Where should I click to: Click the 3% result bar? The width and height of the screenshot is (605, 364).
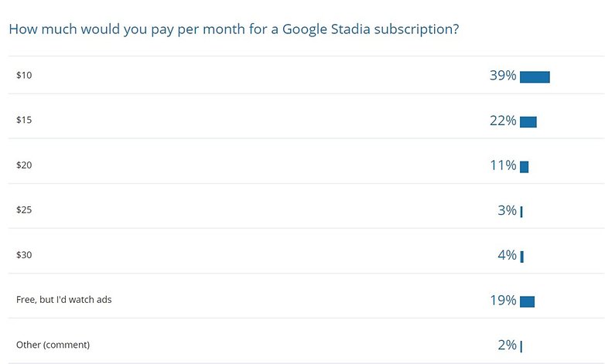521,212
